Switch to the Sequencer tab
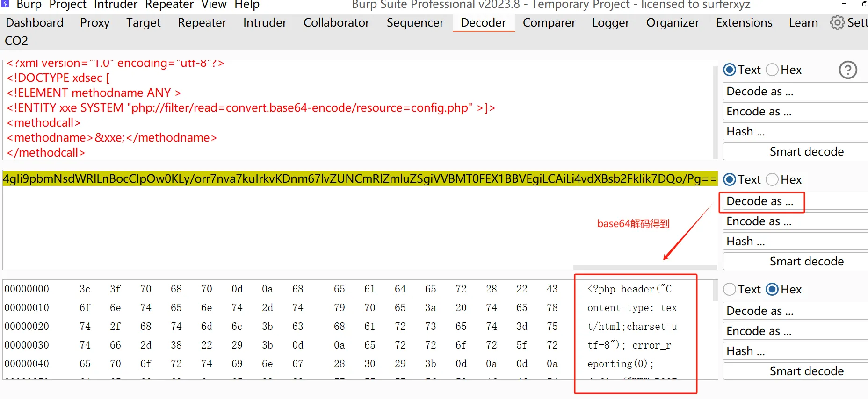The width and height of the screenshot is (868, 399). pos(415,23)
